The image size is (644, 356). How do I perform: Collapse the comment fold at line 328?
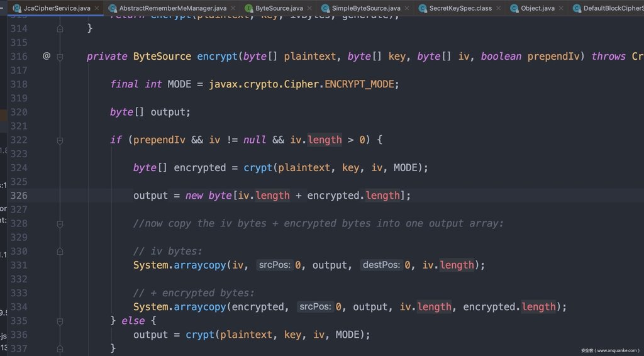pos(60,224)
